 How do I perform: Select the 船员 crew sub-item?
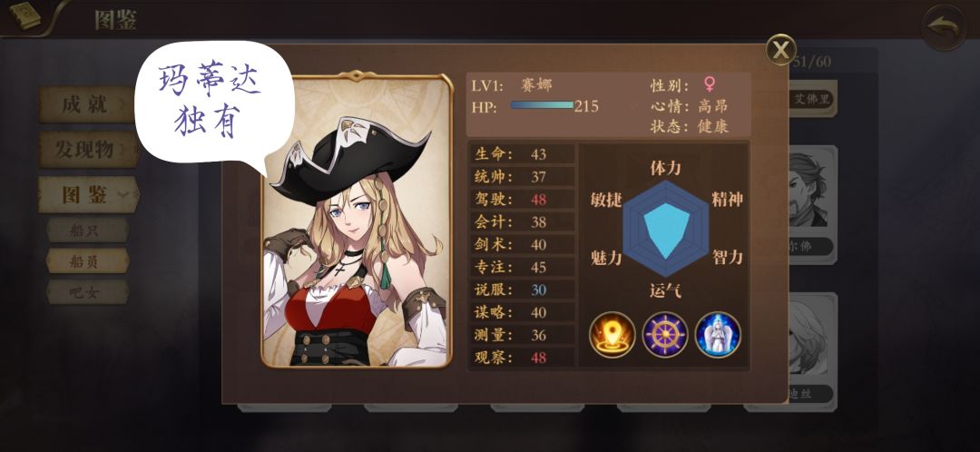point(87,262)
